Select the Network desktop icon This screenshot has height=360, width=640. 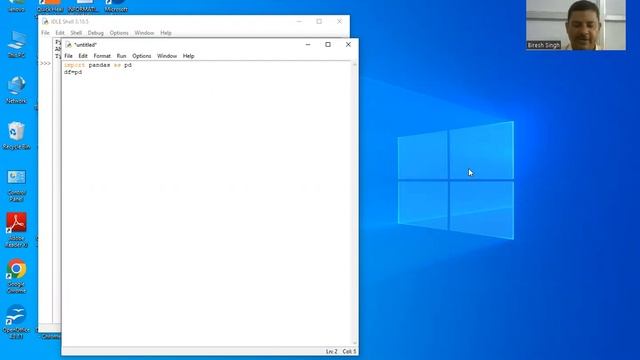tap(16, 90)
